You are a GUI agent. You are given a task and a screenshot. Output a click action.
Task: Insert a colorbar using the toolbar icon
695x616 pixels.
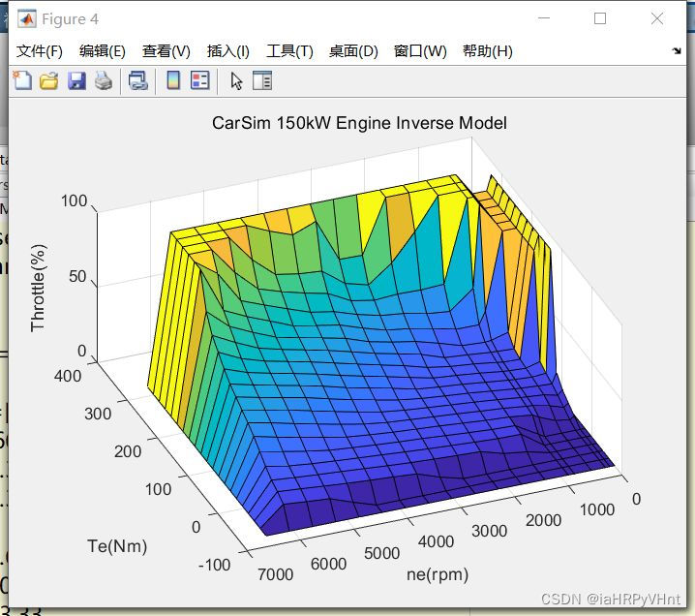coord(173,80)
